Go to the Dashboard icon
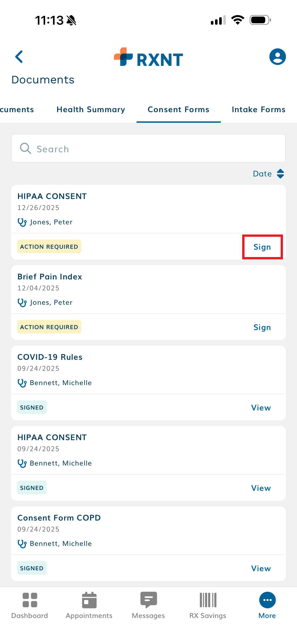This screenshot has width=297, height=644. [30, 600]
